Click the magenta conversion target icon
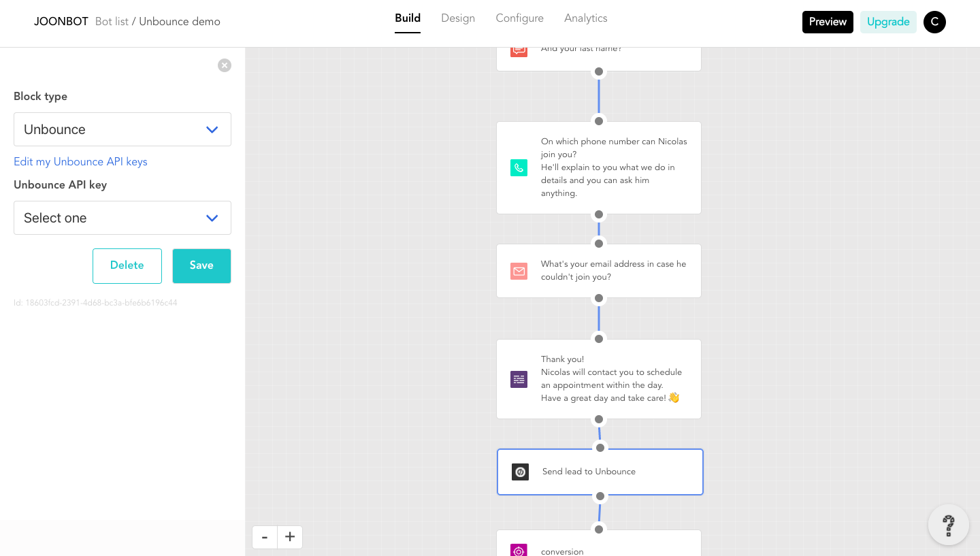980x556 pixels. pyautogui.click(x=519, y=550)
